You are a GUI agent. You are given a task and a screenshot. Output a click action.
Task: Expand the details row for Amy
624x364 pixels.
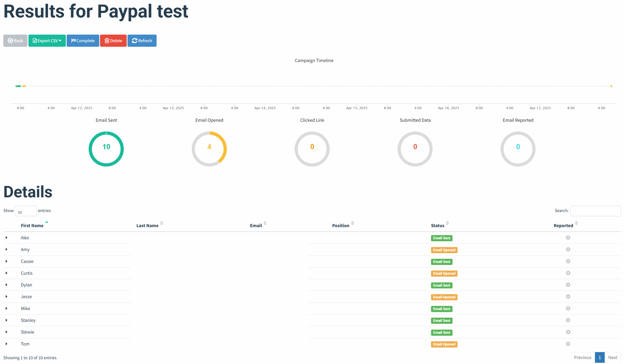coord(6,250)
